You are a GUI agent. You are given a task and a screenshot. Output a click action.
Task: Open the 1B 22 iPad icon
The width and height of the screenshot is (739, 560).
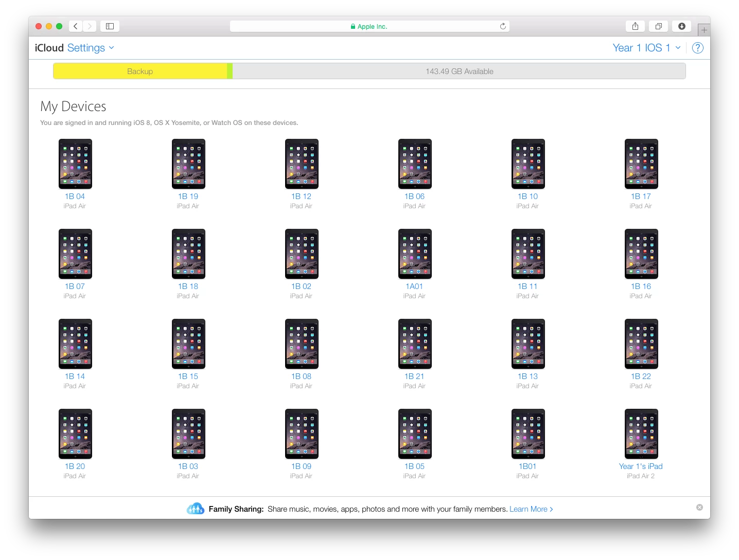(x=641, y=344)
